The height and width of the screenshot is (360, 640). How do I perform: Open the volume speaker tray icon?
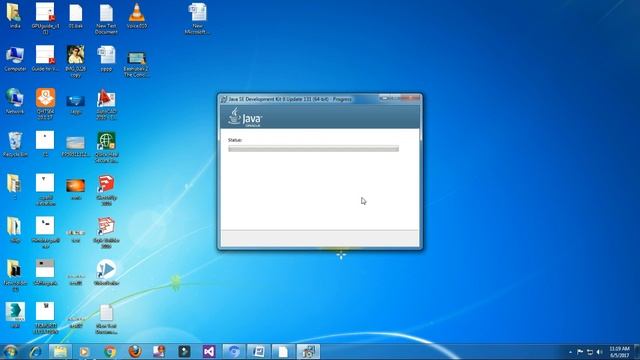coord(599,352)
